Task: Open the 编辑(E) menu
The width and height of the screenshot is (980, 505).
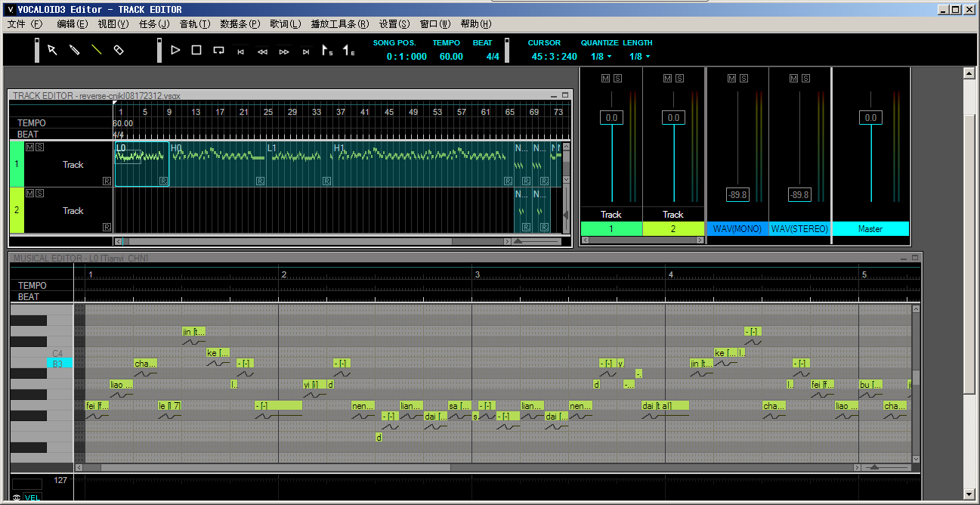Action: pyautogui.click(x=72, y=24)
